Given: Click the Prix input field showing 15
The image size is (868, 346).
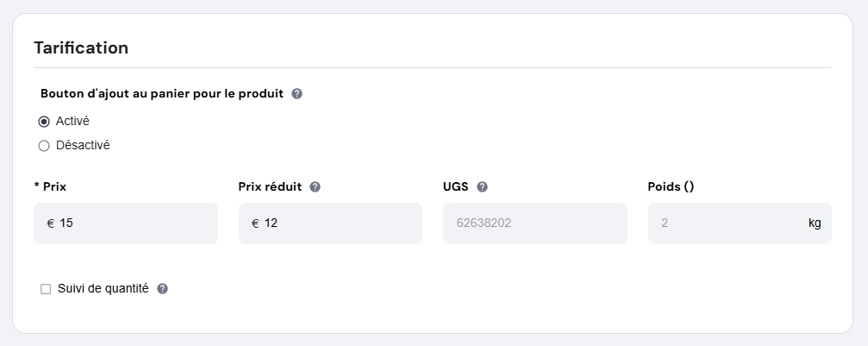Looking at the screenshot, I should tap(134, 223).
